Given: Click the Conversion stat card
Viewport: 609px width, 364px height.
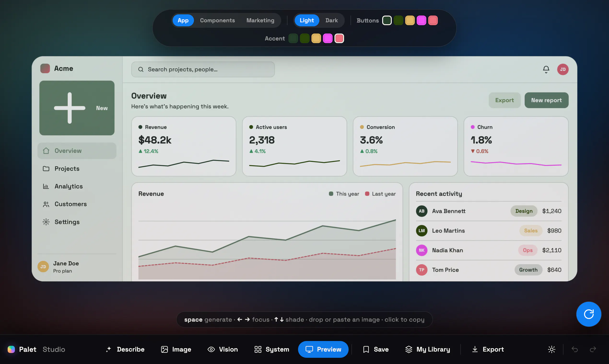Looking at the screenshot, I should [x=405, y=146].
